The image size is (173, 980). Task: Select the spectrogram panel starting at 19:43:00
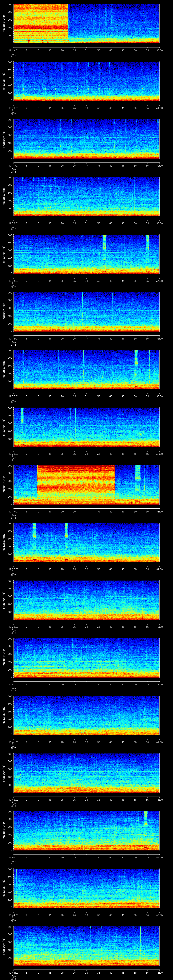coord(86,831)
